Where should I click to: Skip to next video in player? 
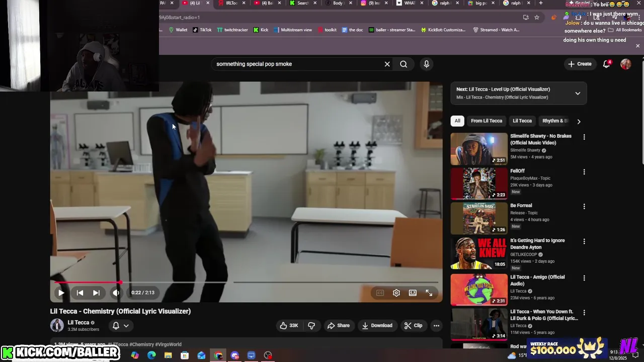pyautogui.click(x=96, y=293)
